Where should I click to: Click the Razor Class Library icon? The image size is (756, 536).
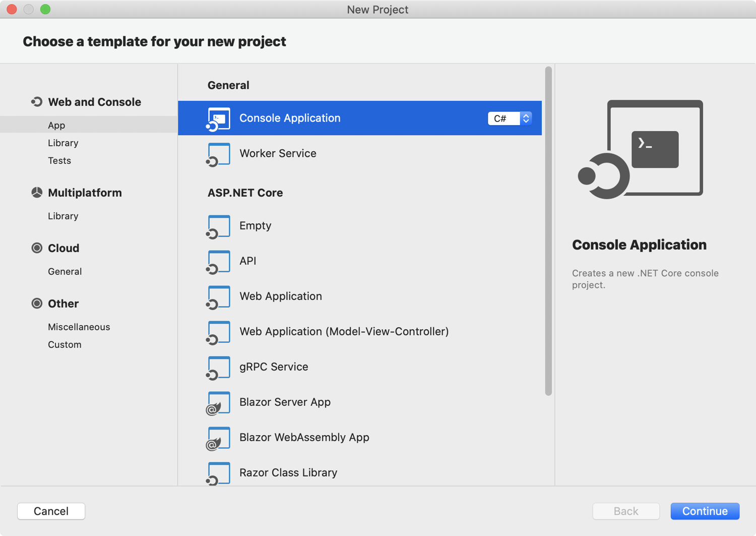tap(218, 473)
